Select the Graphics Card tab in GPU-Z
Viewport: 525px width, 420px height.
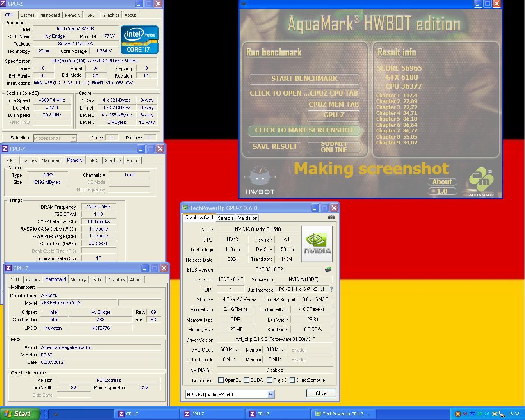tap(199, 217)
